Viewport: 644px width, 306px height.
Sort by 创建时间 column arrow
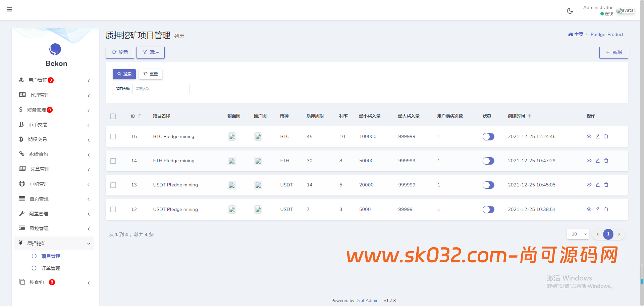click(x=529, y=116)
